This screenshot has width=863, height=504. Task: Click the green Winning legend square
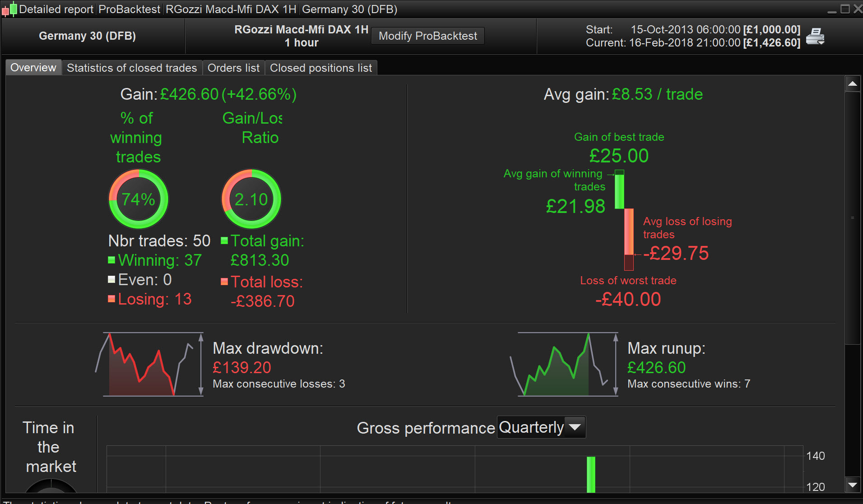(111, 260)
